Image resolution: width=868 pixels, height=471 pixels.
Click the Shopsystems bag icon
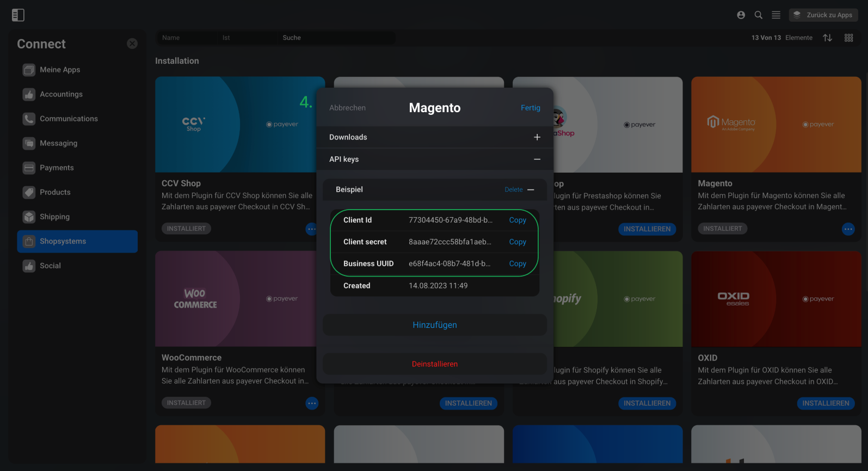tap(29, 241)
